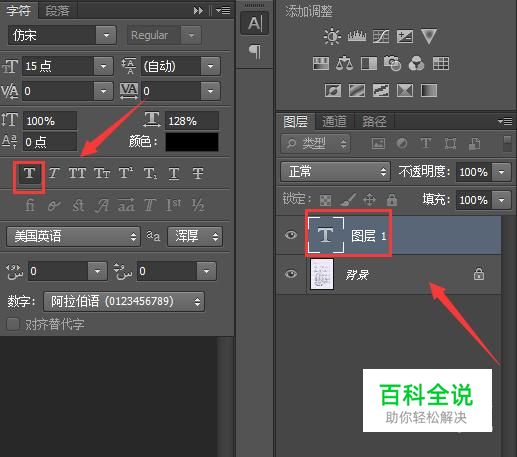Viewport: 517px width, 457px height.
Task: Toggle Subscript text style
Action: pyautogui.click(x=150, y=173)
